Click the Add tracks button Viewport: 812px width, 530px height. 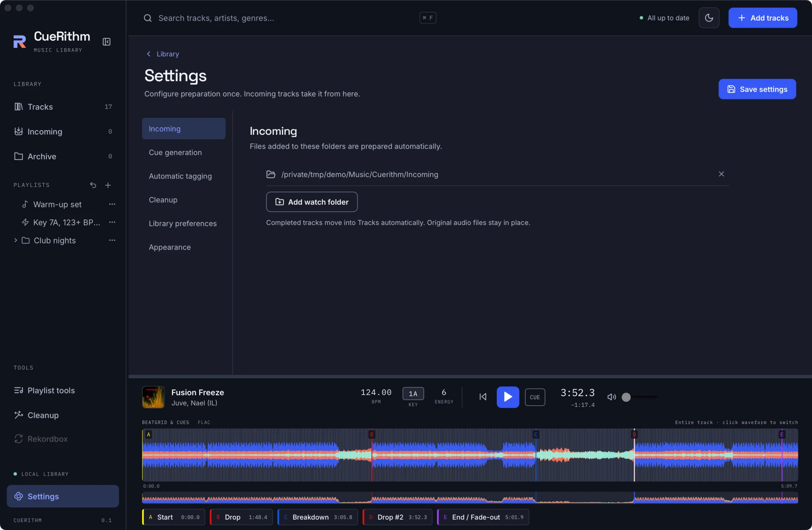pyautogui.click(x=762, y=18)
